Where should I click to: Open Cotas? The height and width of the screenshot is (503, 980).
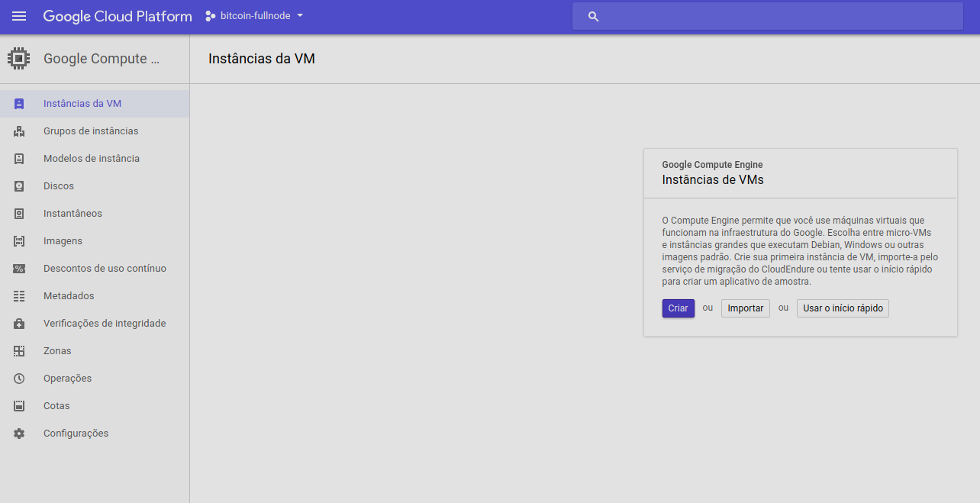coord(95,406)
